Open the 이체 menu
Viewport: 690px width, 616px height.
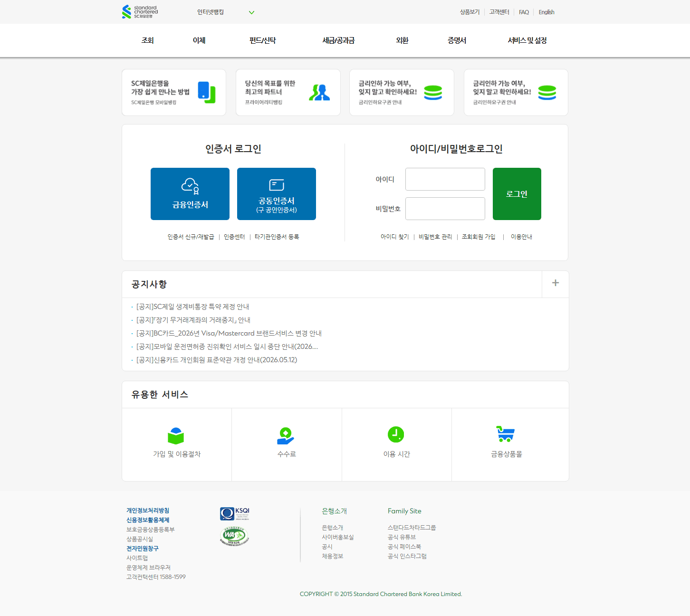[x=199, y=40]
